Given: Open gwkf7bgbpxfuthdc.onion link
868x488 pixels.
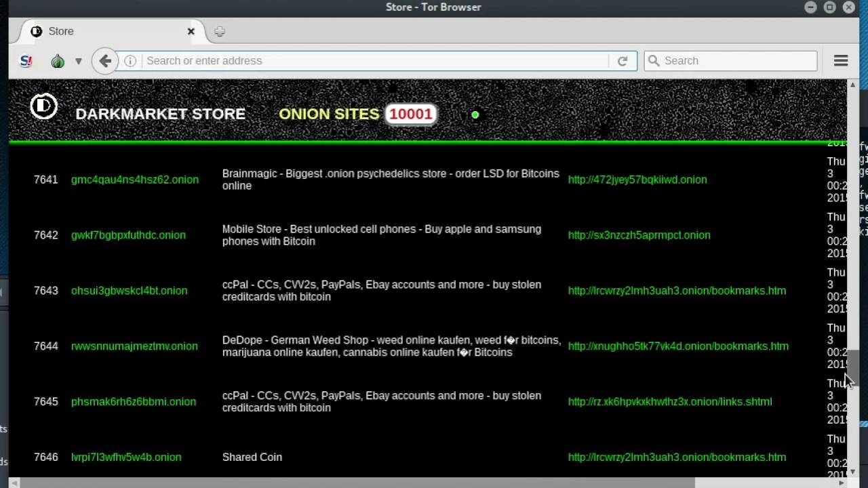Looking at the screenshot, I should (x=128, y=235).
